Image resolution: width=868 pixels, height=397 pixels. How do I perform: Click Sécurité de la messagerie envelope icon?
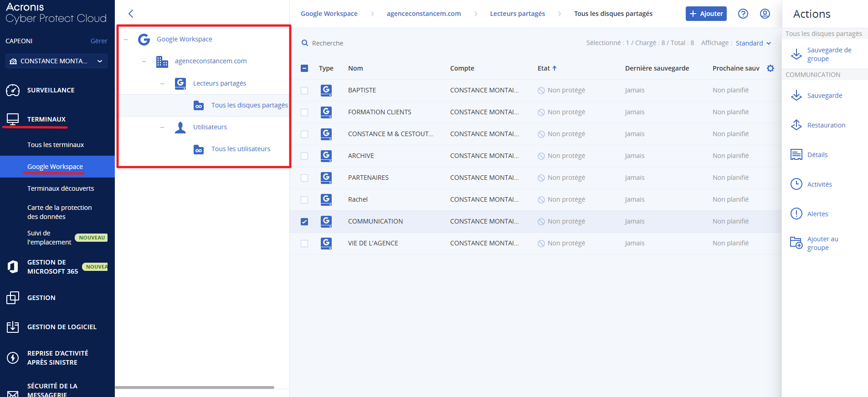coord(13,393)
